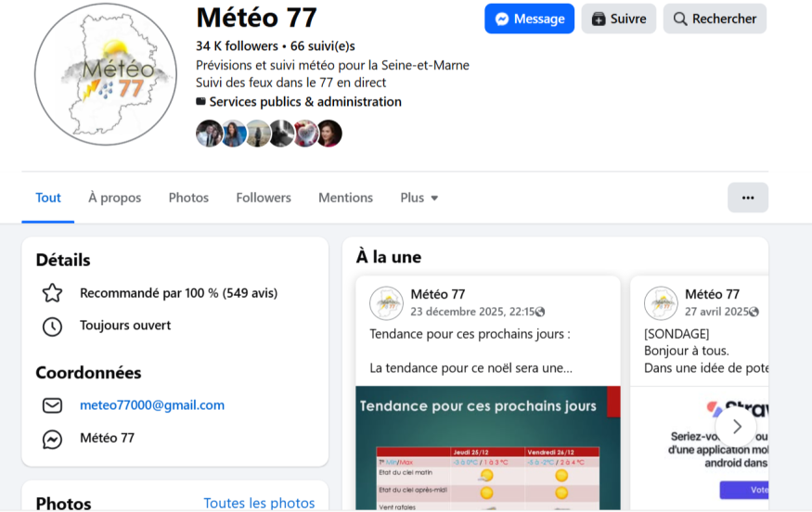The image size is (812, 512).
Task: Go to the Mentions tab
Action: pyautogui.click(x=345, y=198)
